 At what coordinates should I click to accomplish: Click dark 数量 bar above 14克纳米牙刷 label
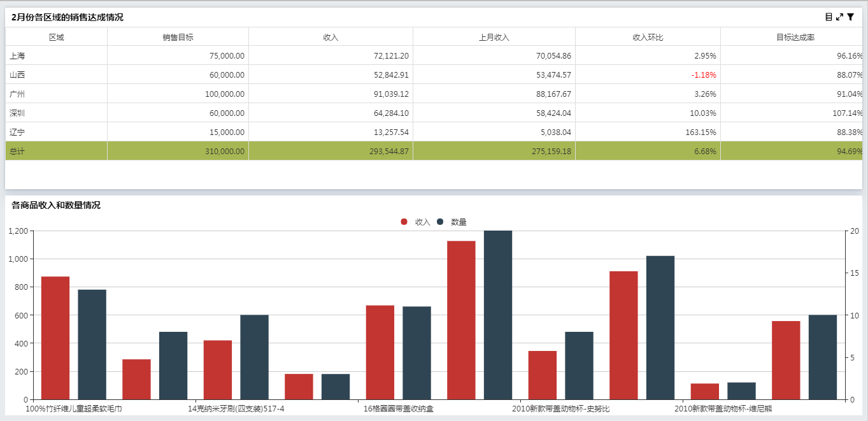click(254, 357)
